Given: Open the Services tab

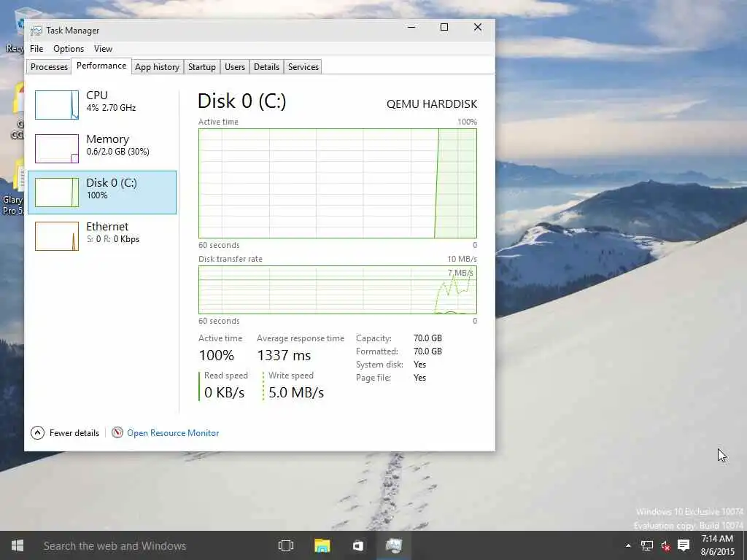Looking at the screenshot, I should point(303,67).
